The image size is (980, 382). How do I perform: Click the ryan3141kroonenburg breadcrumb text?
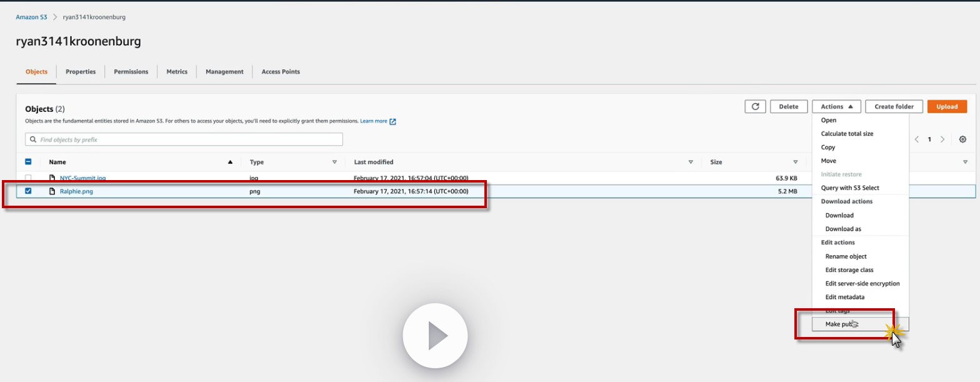(x=94, y=17)
